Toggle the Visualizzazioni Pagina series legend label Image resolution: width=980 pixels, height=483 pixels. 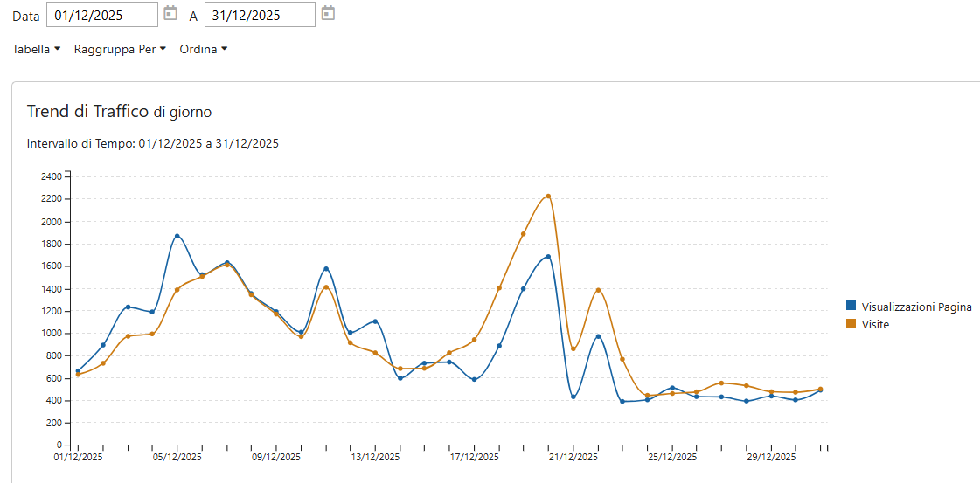[x=916, y=307]
